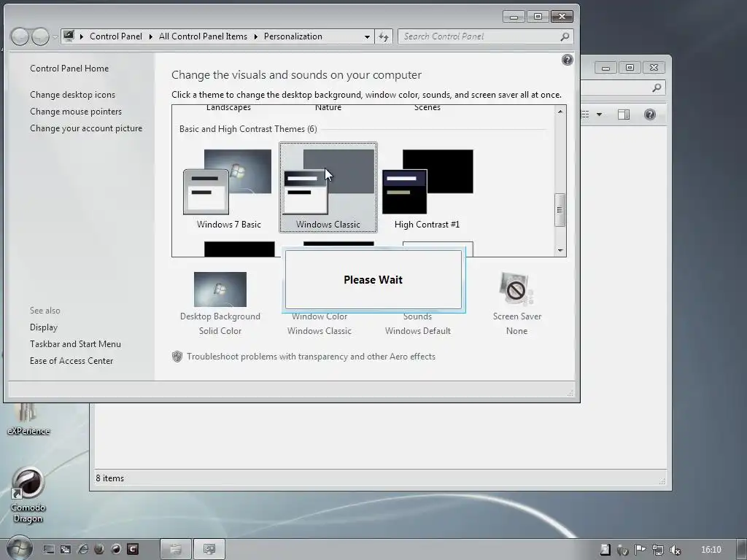Click the Back navigation arrow
This screenshot has height=560, width=747.
coord(20,36)
